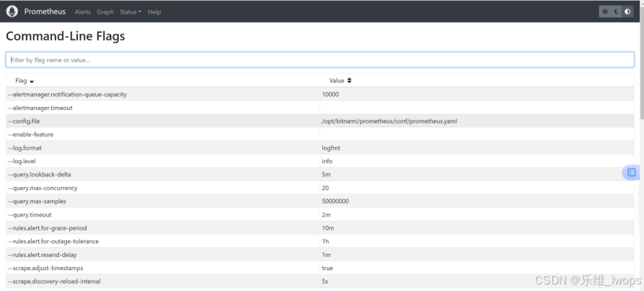Select the --query.timeout flag
The width and height of the screenshot is (644, 291).
tap(30, 214)
